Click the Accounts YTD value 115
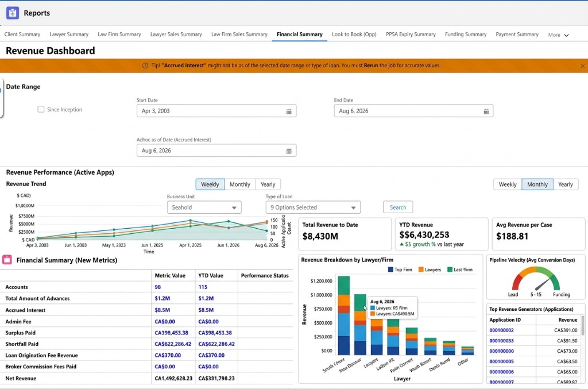The height and width of the screenshot is (389, 588). [x=203, y=287]
